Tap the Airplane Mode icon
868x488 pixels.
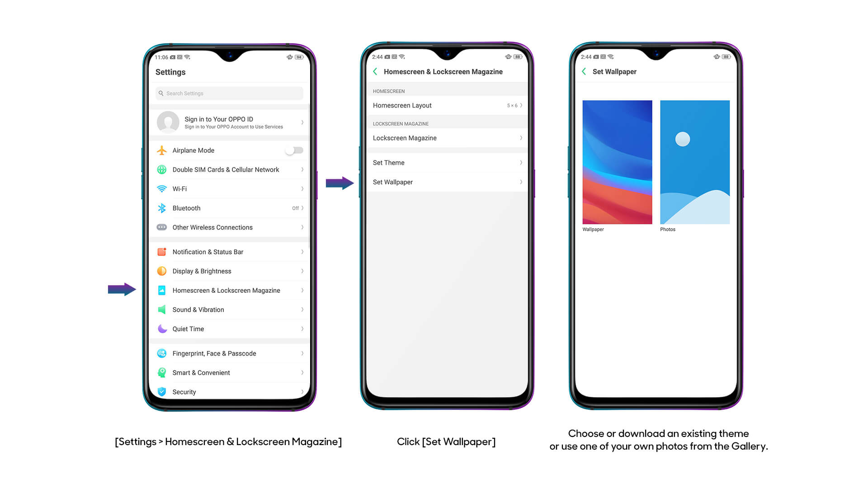click(161, 150)
